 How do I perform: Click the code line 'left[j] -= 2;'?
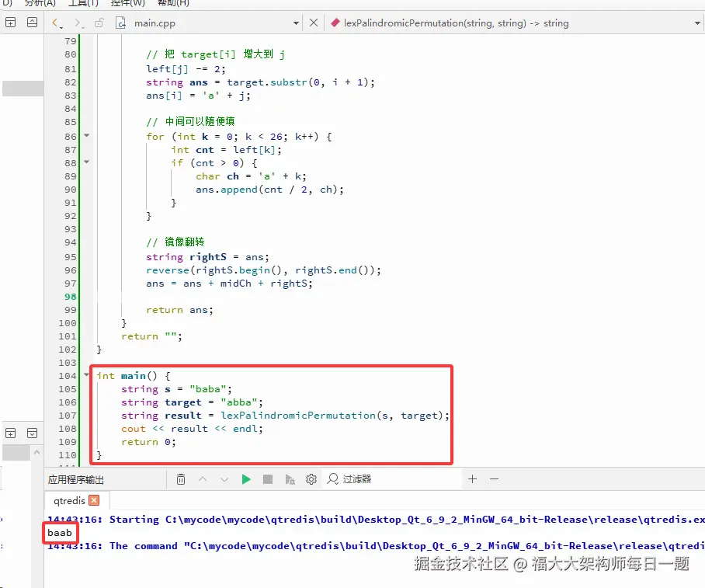click(186, 69)
